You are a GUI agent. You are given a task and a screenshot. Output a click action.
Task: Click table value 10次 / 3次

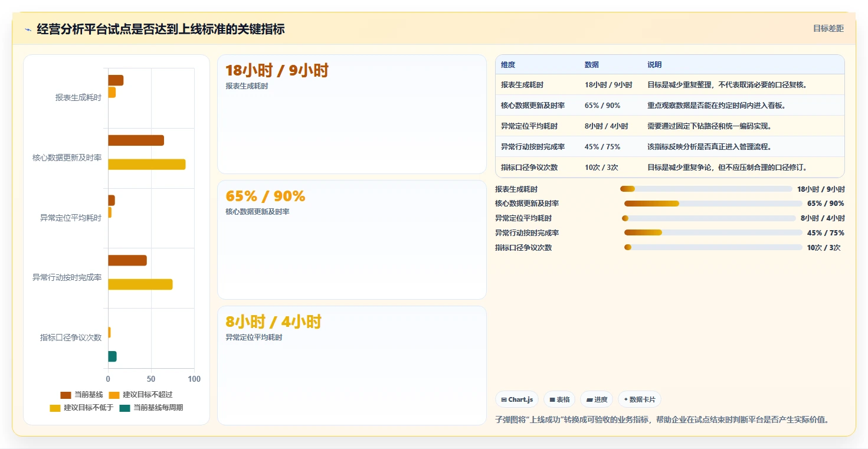602,168
